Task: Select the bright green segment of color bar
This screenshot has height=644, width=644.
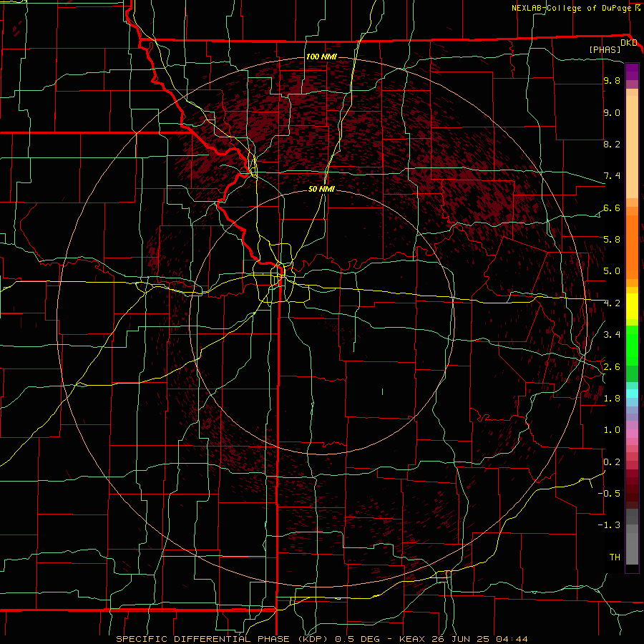Action: point(632,345)
